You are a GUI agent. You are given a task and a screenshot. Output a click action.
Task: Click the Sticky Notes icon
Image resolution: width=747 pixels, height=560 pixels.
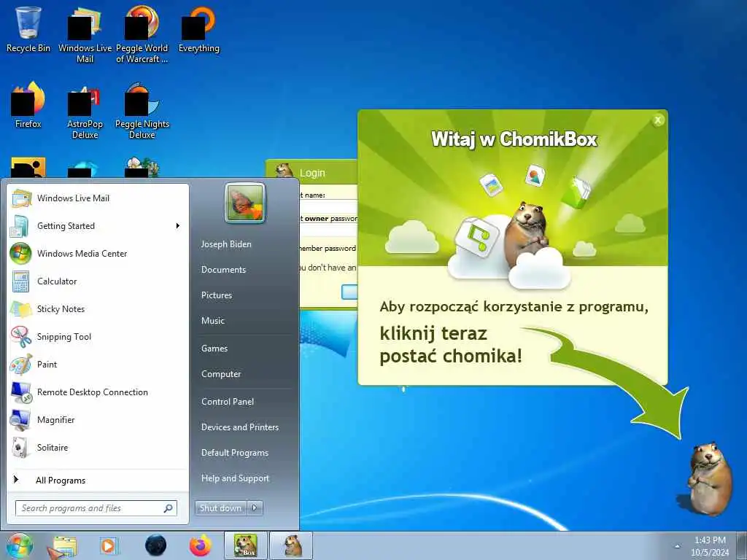21,309
